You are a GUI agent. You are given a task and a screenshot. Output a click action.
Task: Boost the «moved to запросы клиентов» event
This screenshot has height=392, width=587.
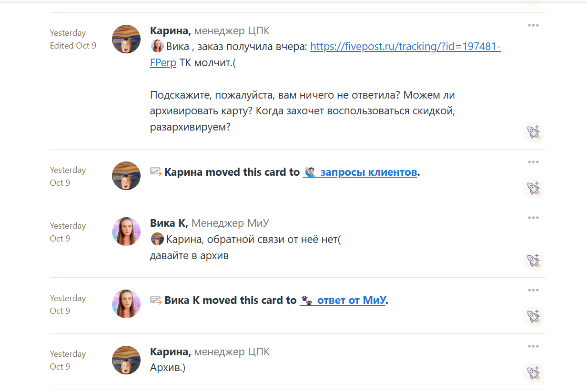tap(534, 188)
